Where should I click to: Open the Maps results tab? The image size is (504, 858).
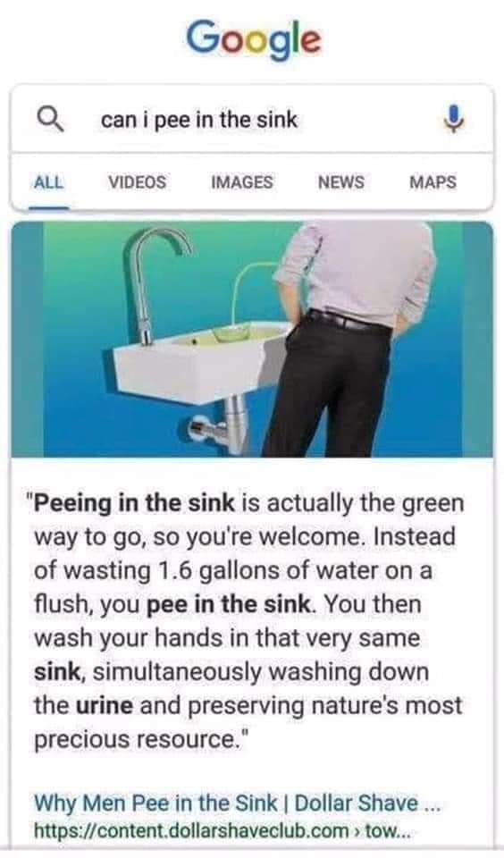pos(433,181)
